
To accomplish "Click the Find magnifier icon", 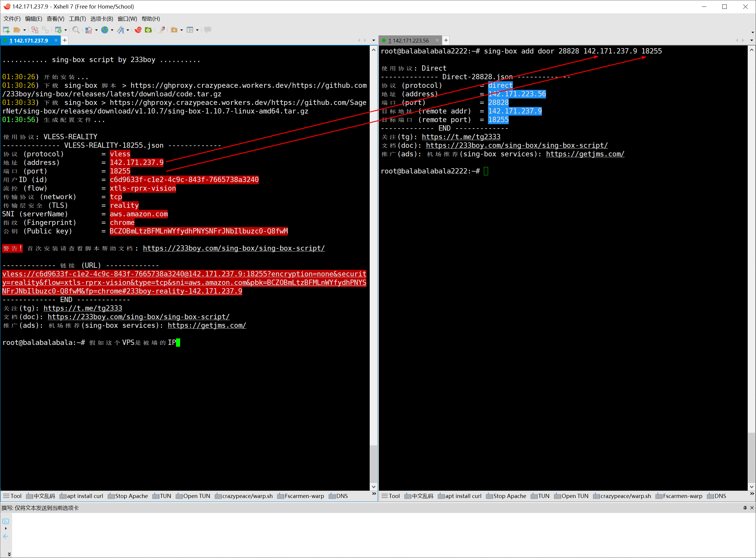I will click(x=76, y=30).
